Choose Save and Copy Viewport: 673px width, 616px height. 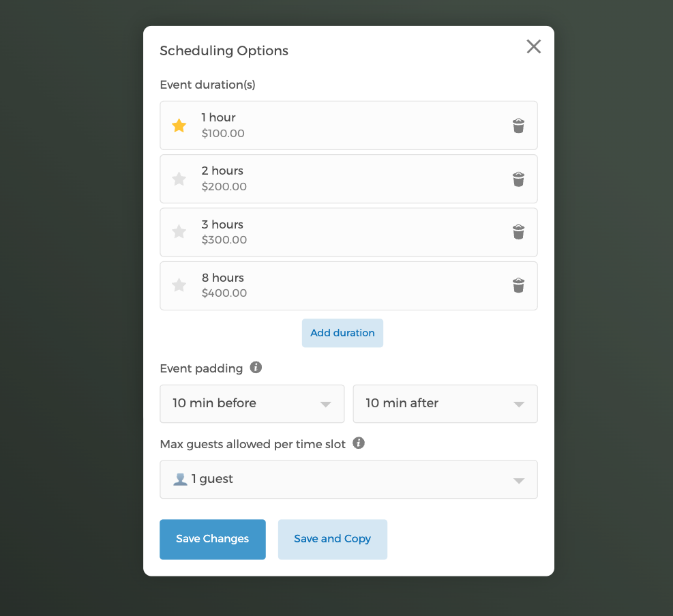(332, 539)
